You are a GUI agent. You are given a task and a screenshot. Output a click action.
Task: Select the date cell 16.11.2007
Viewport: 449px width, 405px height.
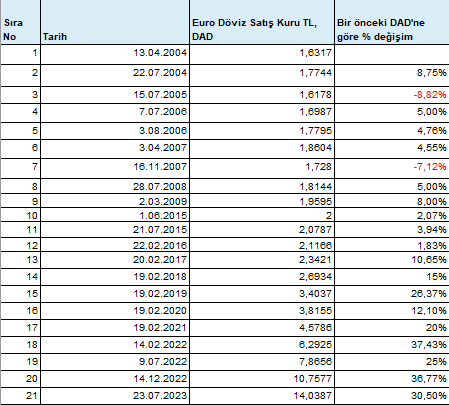coord(115,169)
